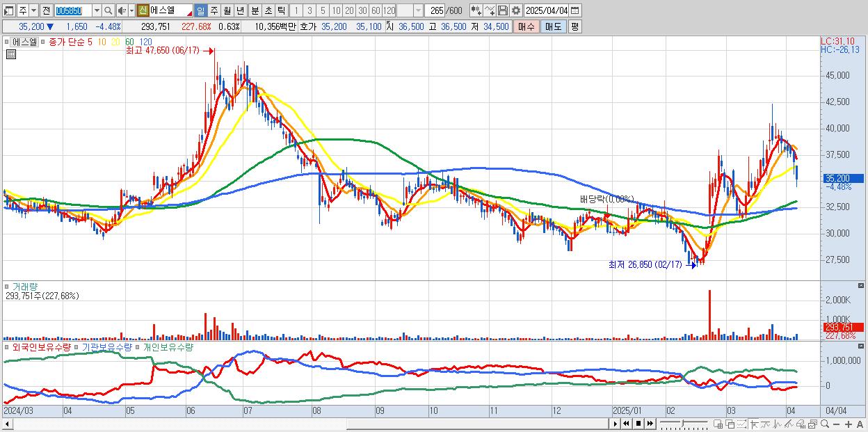The width and height of the screenshot is (868, 432).
Task: Click the minus zoom-out icon
Action: [x=837, y=424]
